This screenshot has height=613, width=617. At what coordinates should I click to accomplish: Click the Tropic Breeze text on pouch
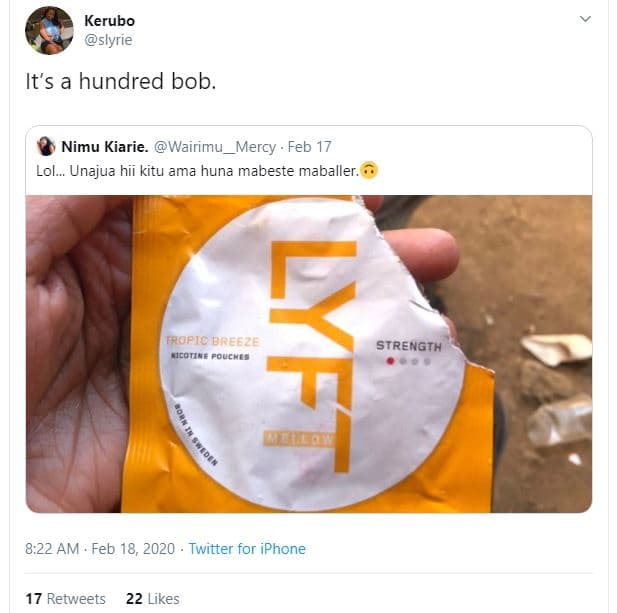211,342
